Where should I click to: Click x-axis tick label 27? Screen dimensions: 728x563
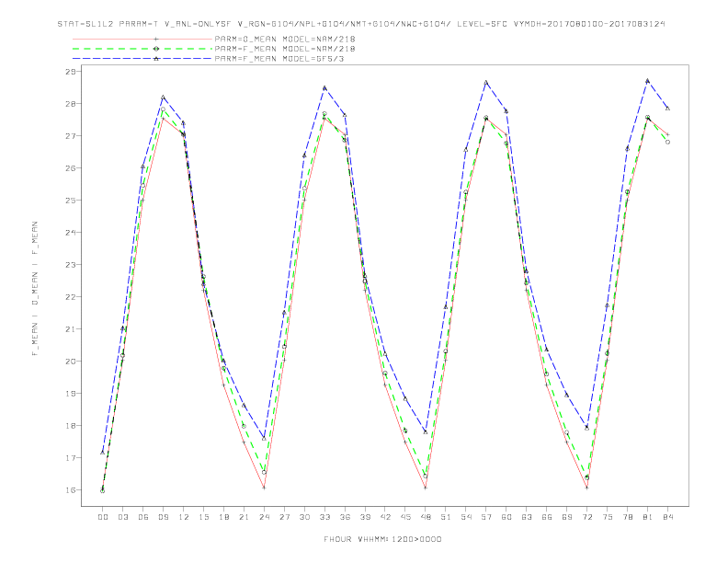[x=284, y=517]
